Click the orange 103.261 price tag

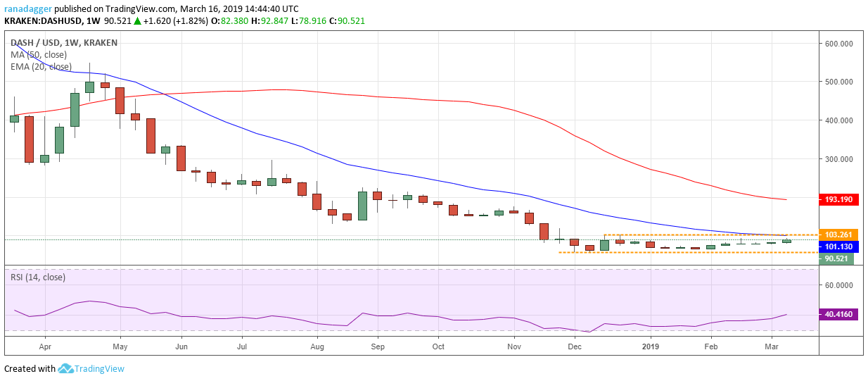(x=838, y=235)
